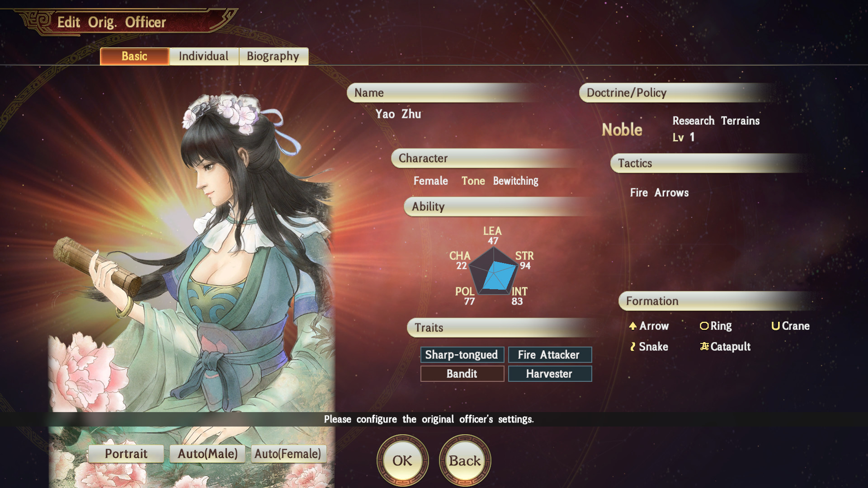Edit the officer name Yao Zhu
This screenshot has height=488, width=868.
point(398,114)
